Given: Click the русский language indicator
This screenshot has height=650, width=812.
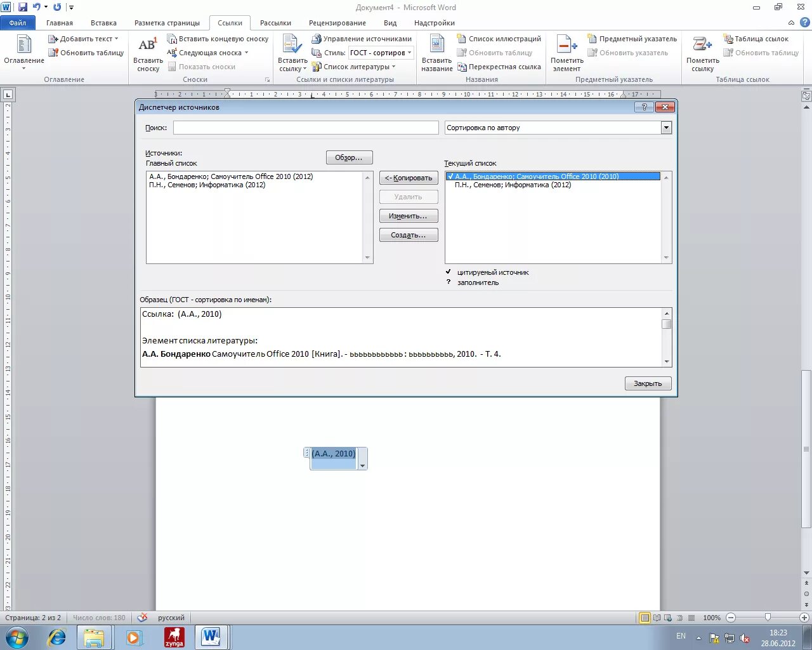Looking at the screenshot, I should click(171, 618).
